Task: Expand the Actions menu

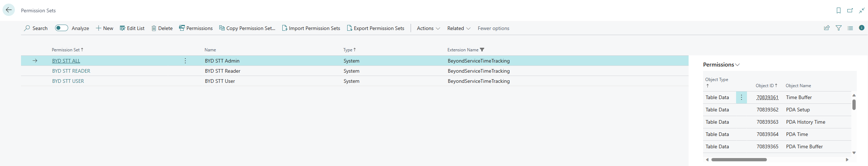Action: tap(428, 28)
